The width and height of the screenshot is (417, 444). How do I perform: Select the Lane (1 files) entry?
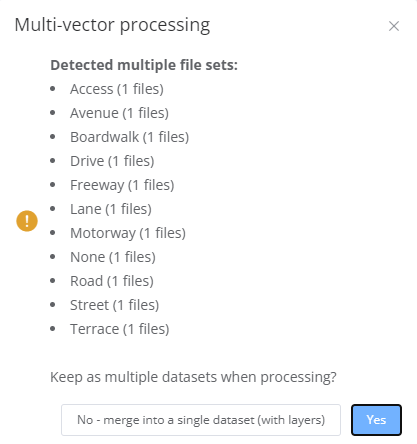(x=111, y=209)
